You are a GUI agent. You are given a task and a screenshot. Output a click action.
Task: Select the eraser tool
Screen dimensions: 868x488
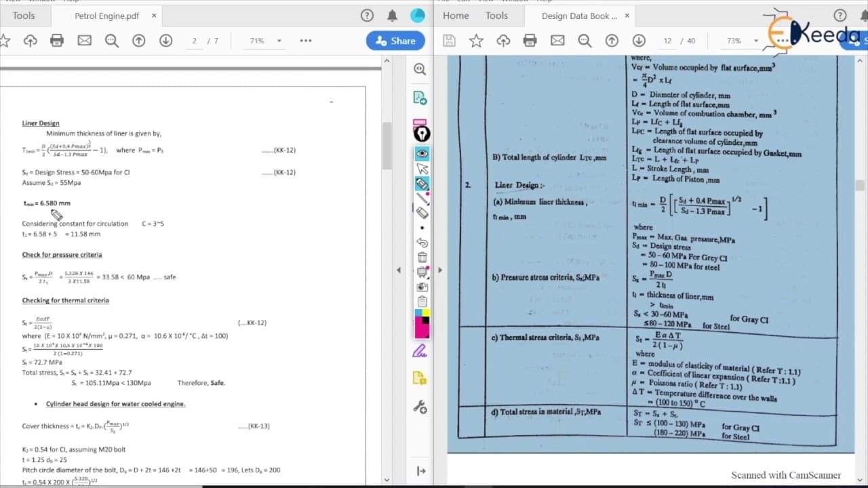pos(422,213)
